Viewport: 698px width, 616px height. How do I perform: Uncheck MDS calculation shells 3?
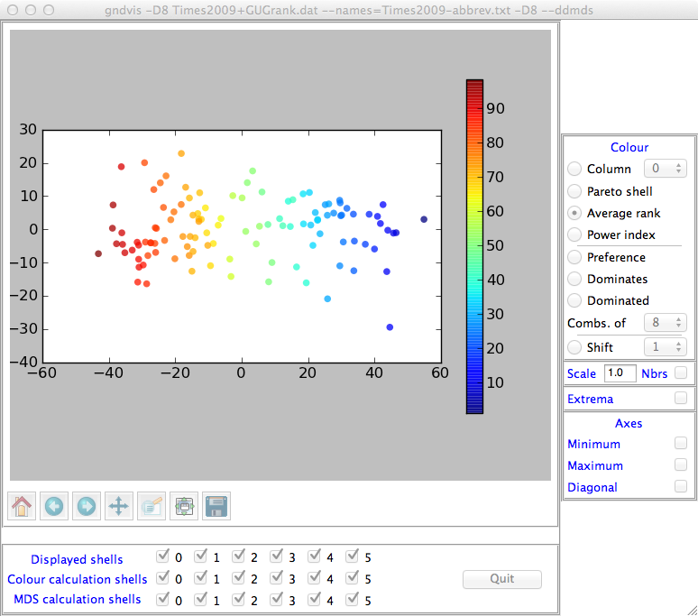(x=277, y=600)
